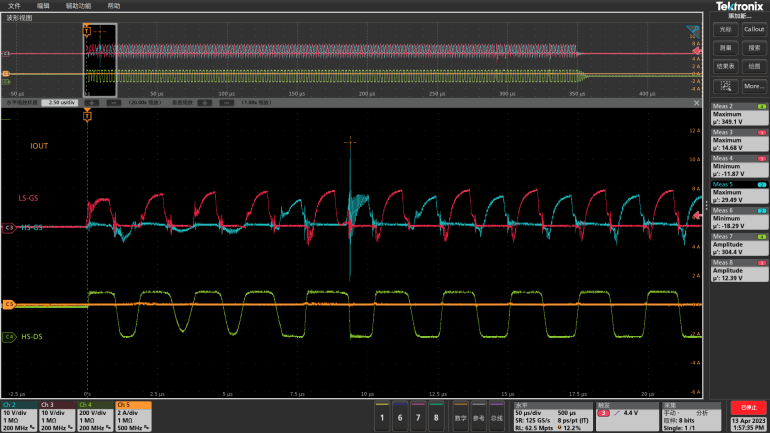Click the C5 channel handle marker
This screenshot has width=770, height=433.
[8, 302]
